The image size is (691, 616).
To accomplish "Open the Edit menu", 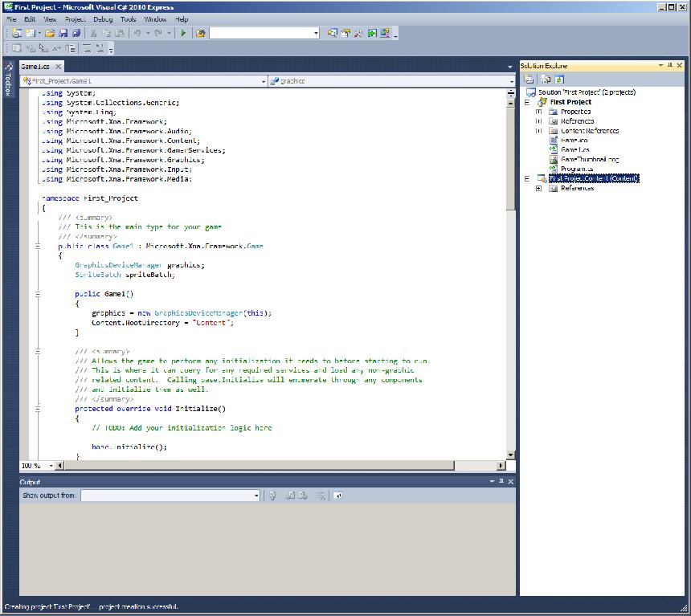I will pyautogui.click(x=30, y=19).
